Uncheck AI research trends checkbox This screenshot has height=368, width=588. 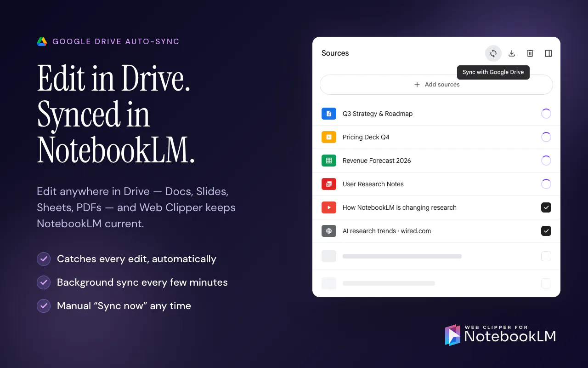tap(546, 231)
